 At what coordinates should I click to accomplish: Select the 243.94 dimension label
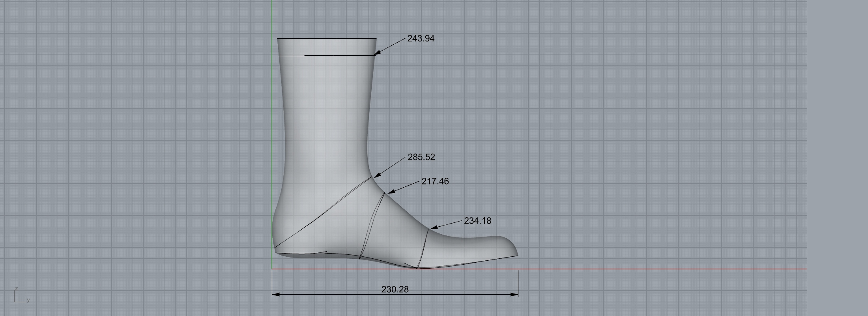tap(421, 38)
